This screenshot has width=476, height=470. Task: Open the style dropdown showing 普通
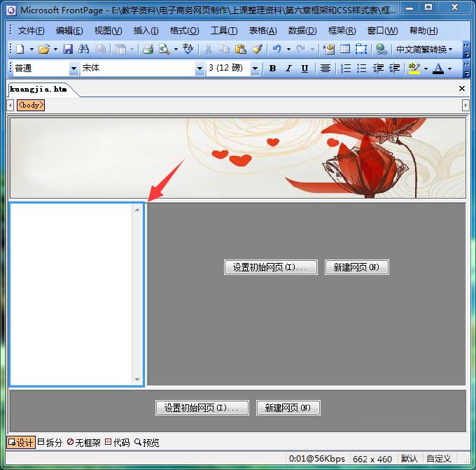click(x=73, y=69)
